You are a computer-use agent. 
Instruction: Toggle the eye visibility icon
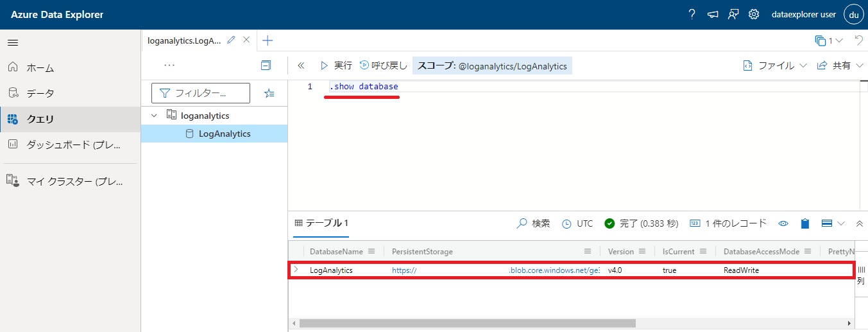pos(783,223)
